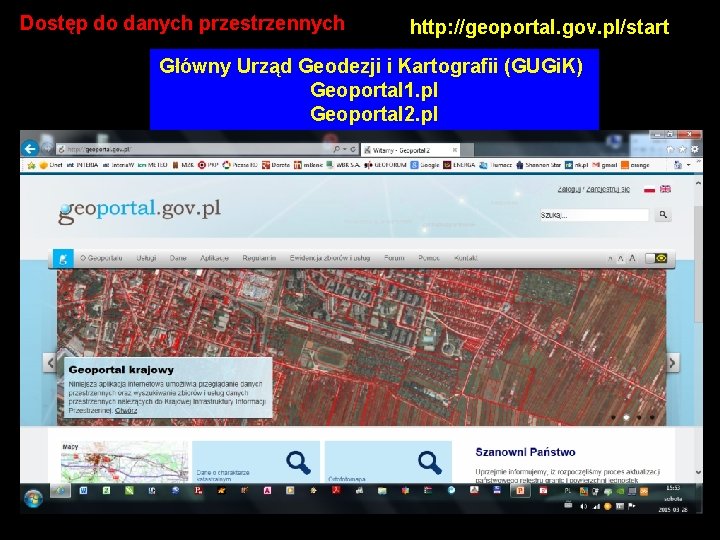Open the Usługi menu item
Screen dimensions: 720x540
tap(146, 258)
